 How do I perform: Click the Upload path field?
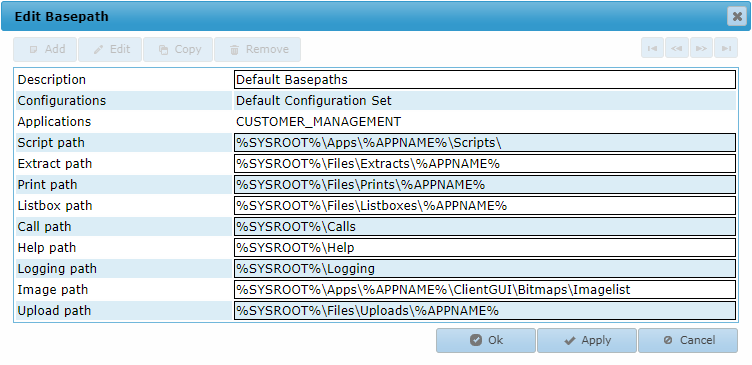point(485,311)
